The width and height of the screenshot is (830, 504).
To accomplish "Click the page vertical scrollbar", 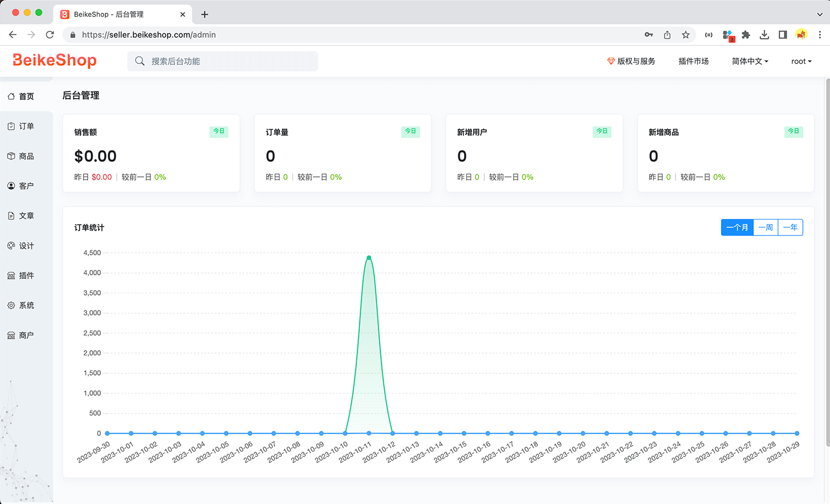I will [828, 263].
